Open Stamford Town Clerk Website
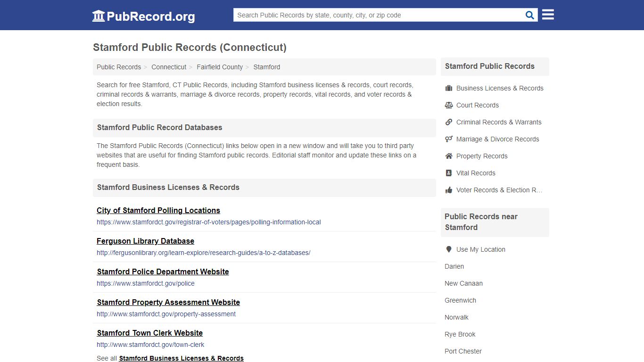The height and width of the screenshot is (362, 644). click(150, 333)
